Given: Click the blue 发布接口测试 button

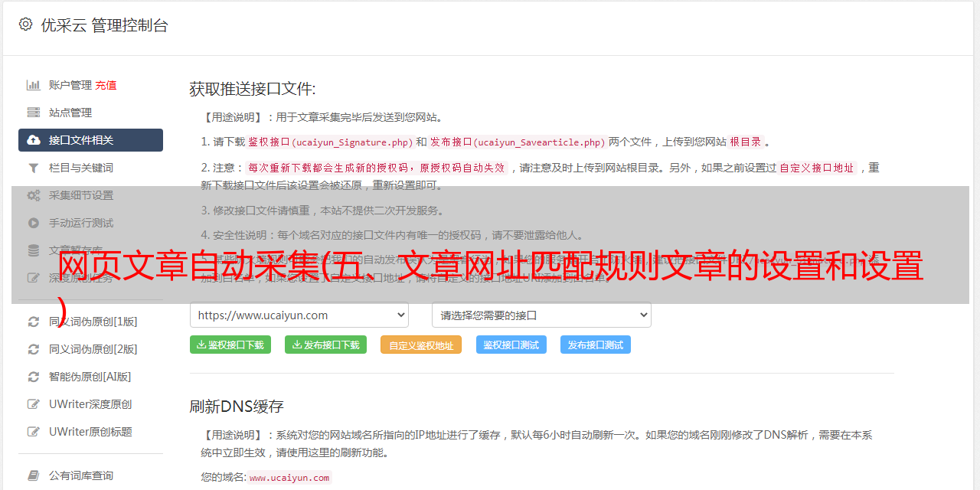Looking at the screenshot, I should tap(596, 345).
